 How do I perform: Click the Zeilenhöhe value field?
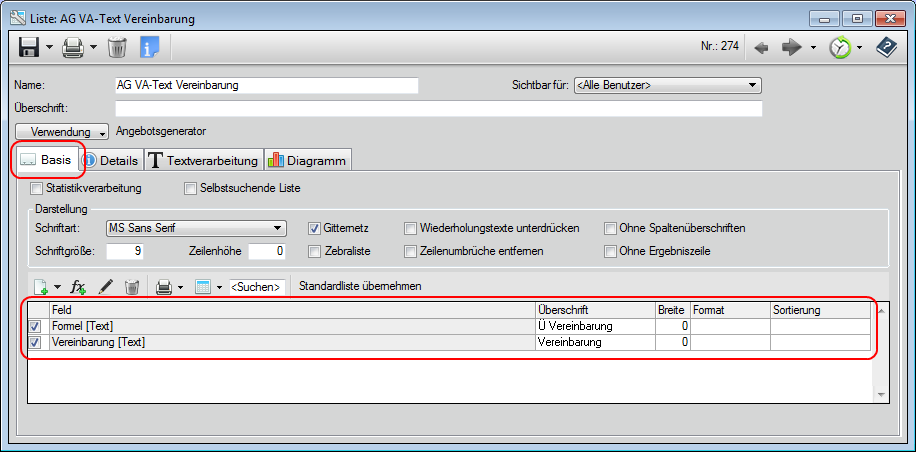pyautogui.click(x=267, y=252)
